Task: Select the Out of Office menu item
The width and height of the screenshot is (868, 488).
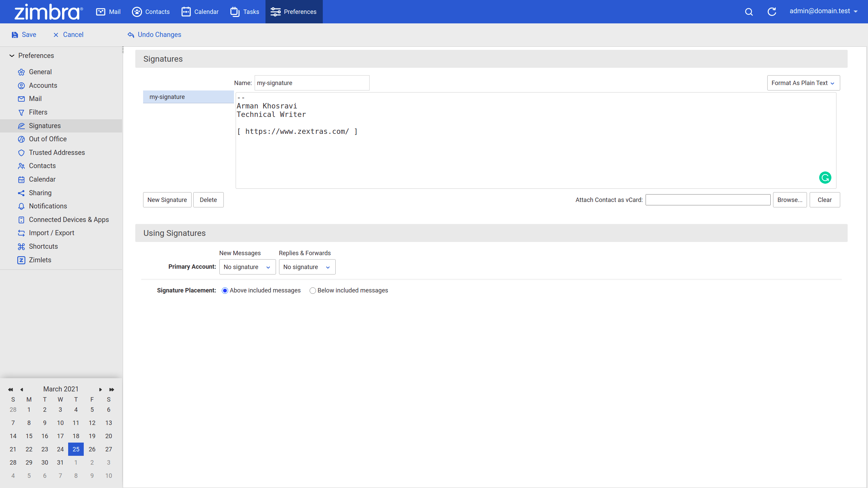Action: point(47,139)
